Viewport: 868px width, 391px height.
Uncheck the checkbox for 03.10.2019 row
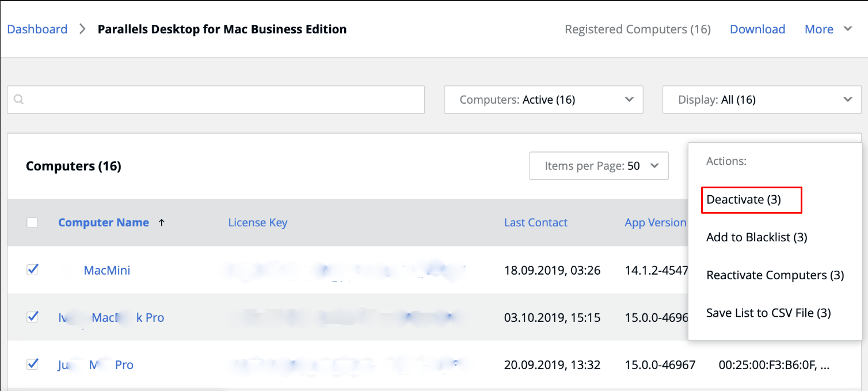pos(32,317)
